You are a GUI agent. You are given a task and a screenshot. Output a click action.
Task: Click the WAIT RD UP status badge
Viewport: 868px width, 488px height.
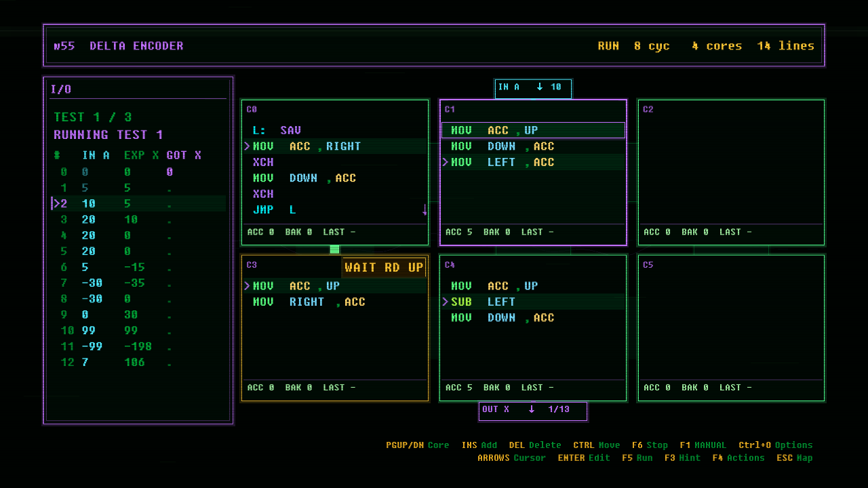pyautogui.click(x=384, y=267)
